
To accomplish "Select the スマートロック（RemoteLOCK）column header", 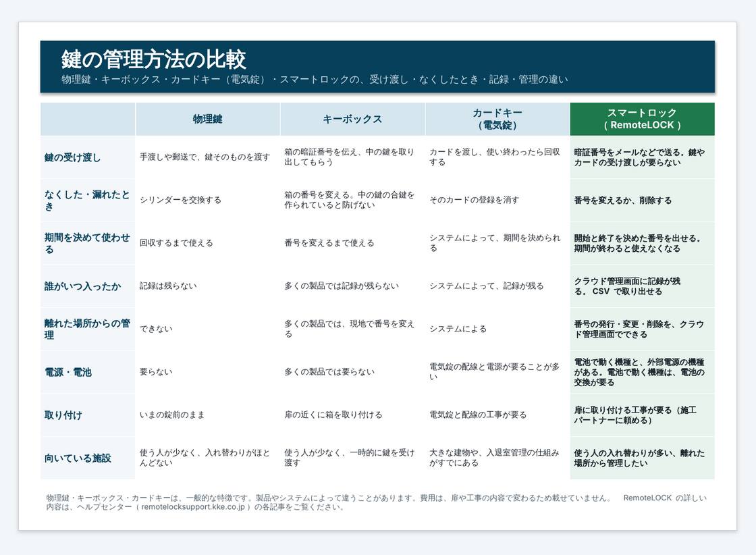I will [x=642, y=119].
